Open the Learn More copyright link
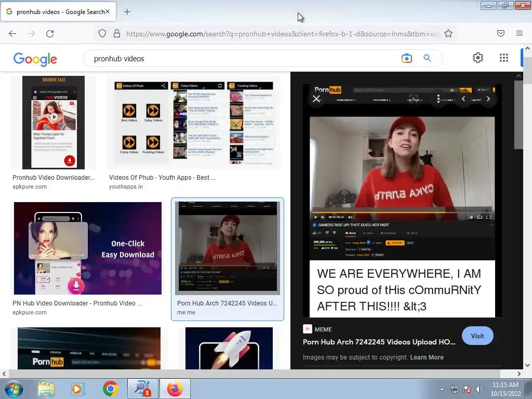Viewport: 532px width, 399px height. pos(427,357)
